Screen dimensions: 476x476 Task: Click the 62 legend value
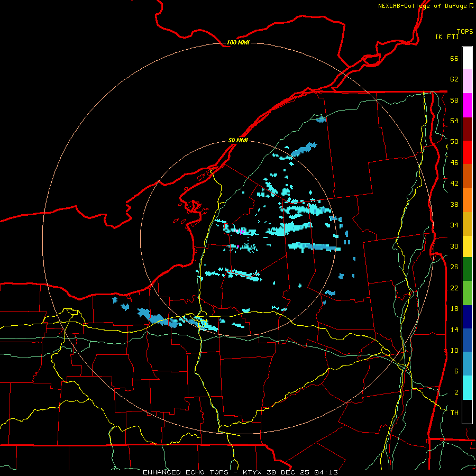(454, 79)
